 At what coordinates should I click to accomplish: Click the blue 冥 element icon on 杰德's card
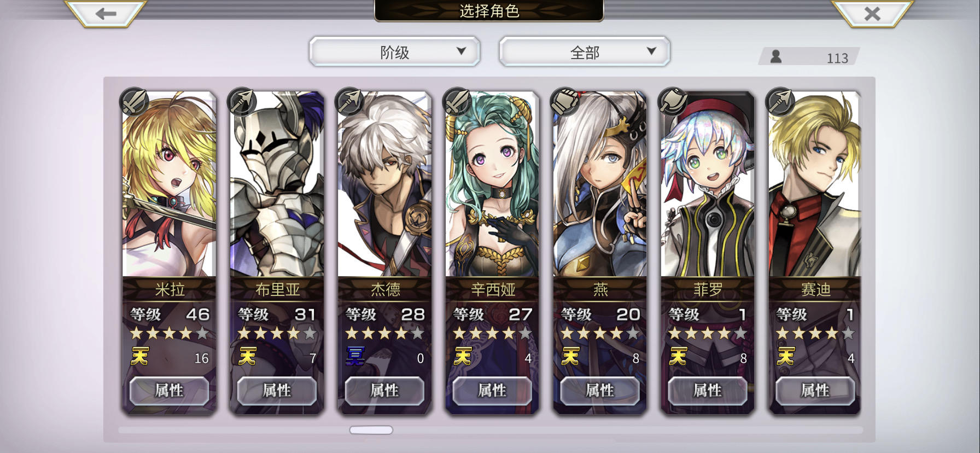[x=355, y=357]
